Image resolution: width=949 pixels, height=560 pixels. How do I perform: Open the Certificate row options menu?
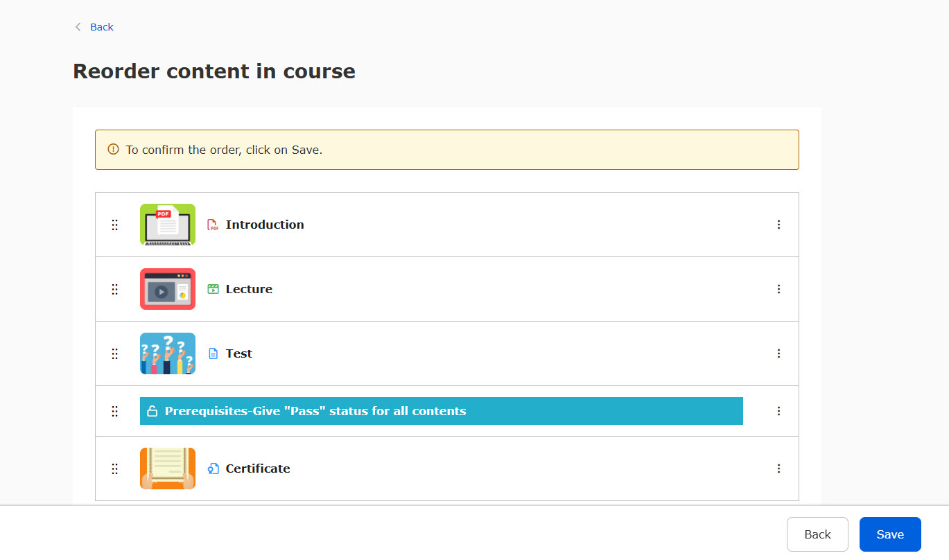point(778,469)
